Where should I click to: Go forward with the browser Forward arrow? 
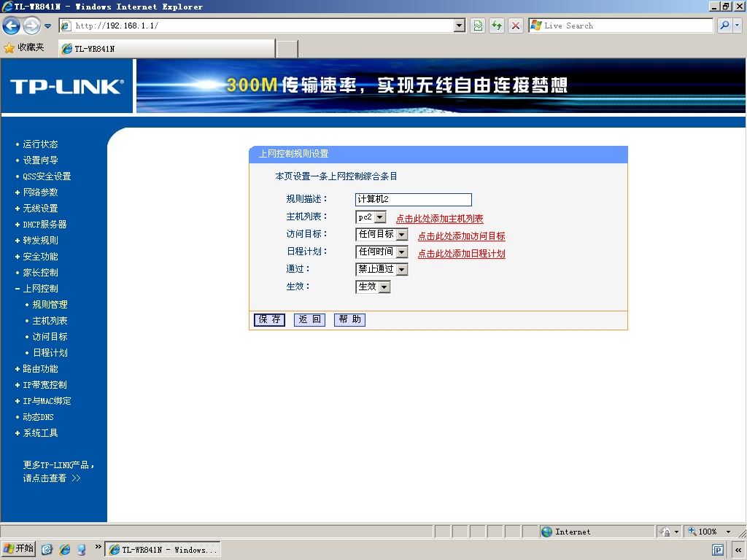[x=31, y=26]
